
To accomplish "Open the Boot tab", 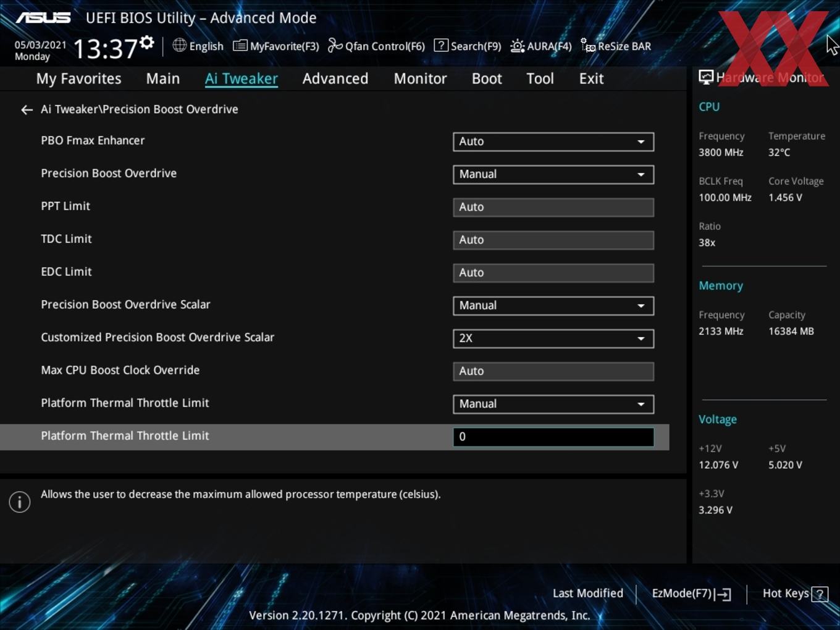I will click(487, 78).
